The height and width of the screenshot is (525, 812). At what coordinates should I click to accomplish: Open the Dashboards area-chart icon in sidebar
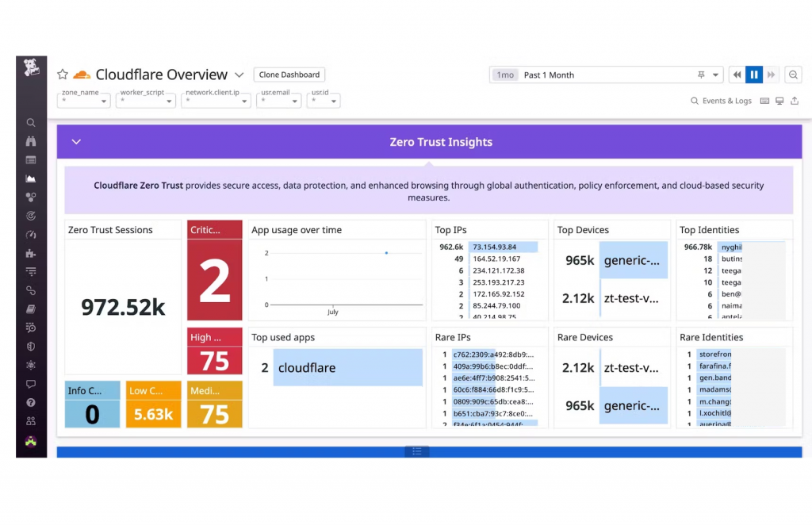coord(31,178)
